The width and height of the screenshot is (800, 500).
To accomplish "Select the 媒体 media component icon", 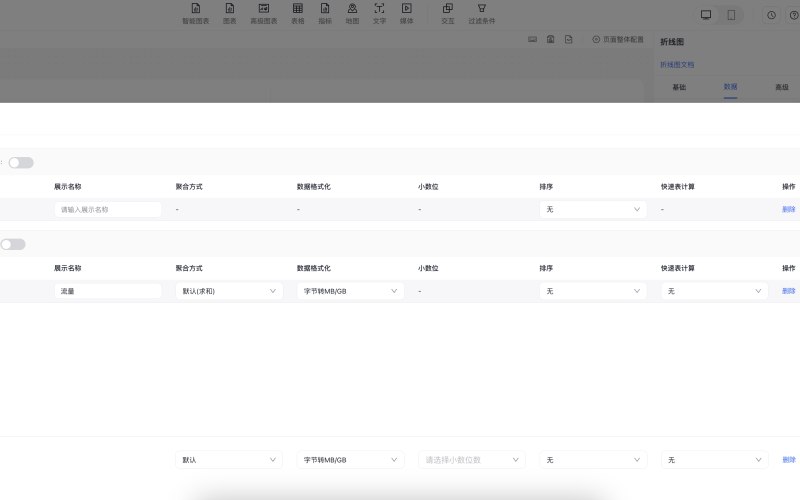I will point(407,14).
